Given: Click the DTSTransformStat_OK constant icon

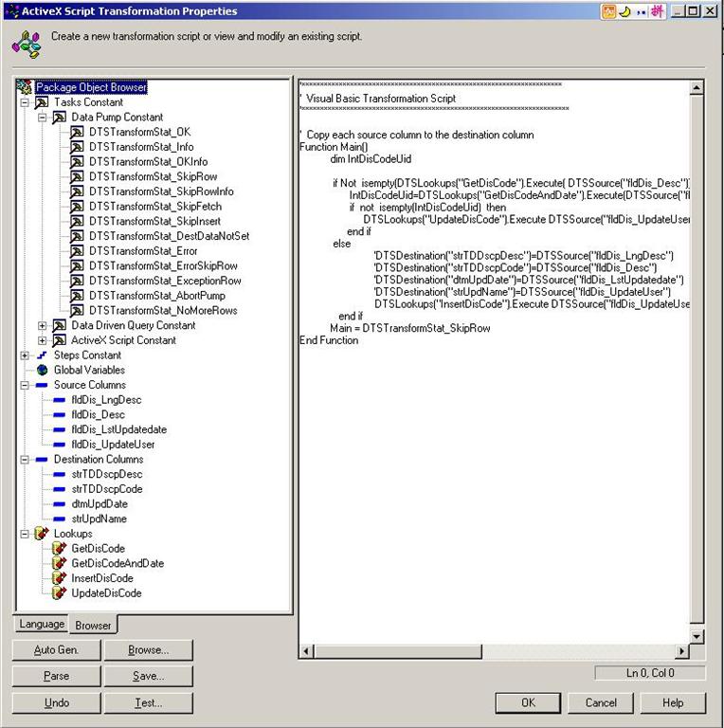Looking at the screenshot, I should point(77,133).
